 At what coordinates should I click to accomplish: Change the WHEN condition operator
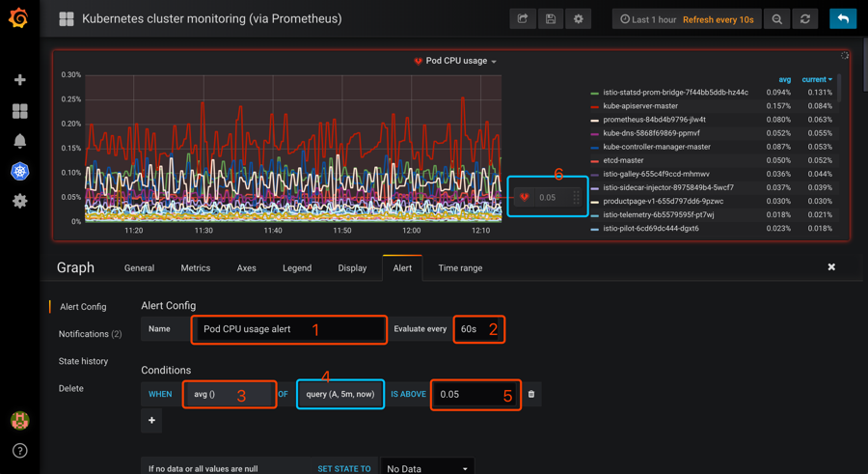click(x=160, y=394)
